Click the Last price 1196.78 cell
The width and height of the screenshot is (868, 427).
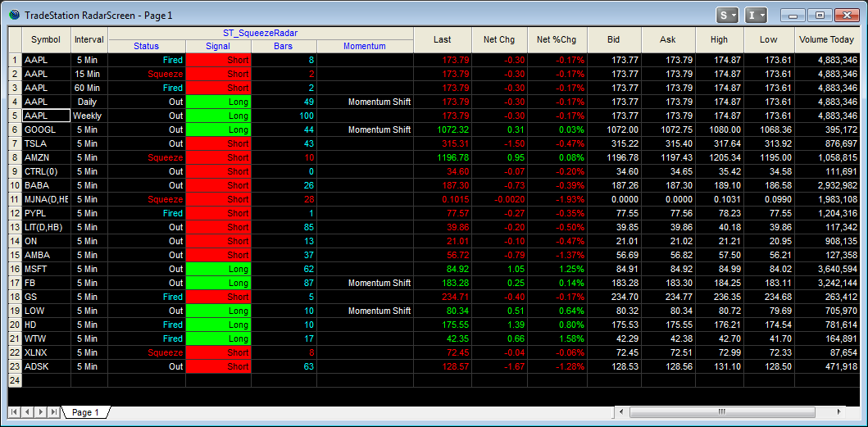coord(443,157)
